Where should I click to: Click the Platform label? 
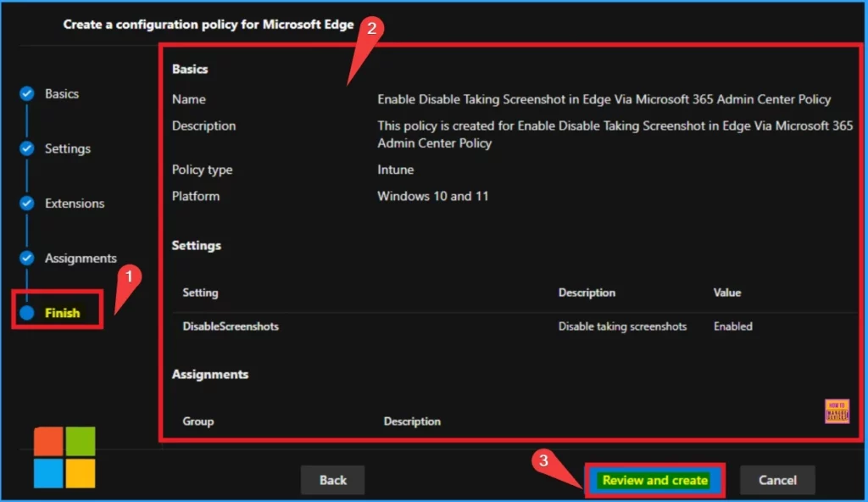[196, 196]
